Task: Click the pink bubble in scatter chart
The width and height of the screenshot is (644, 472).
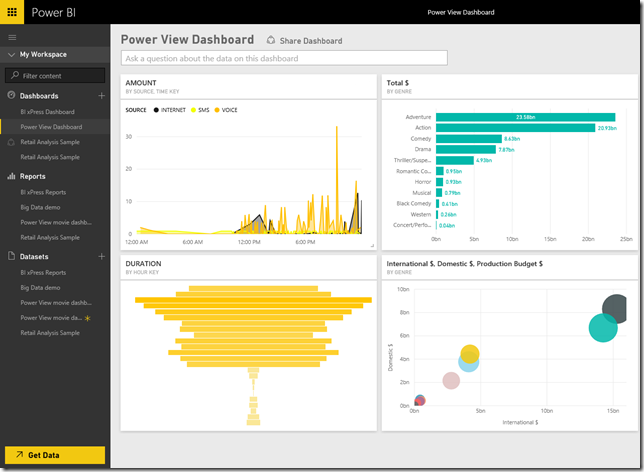Action: pos(451,380)
